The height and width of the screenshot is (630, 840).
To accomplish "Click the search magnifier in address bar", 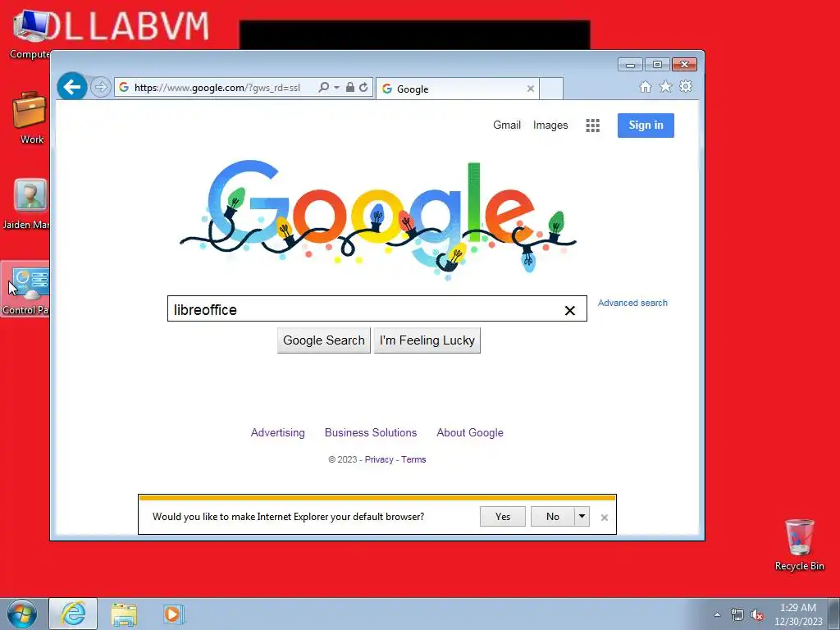I will click(323, 87).
